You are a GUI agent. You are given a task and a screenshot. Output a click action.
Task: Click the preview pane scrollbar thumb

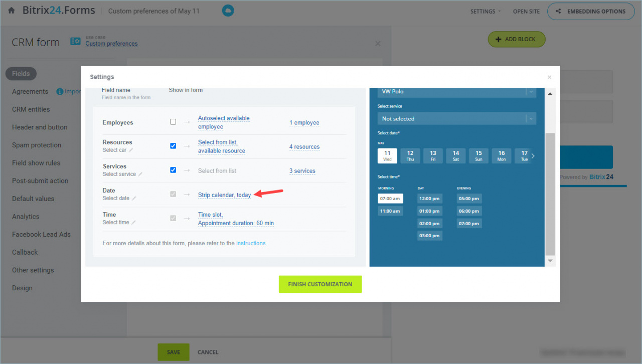(550, 195)
